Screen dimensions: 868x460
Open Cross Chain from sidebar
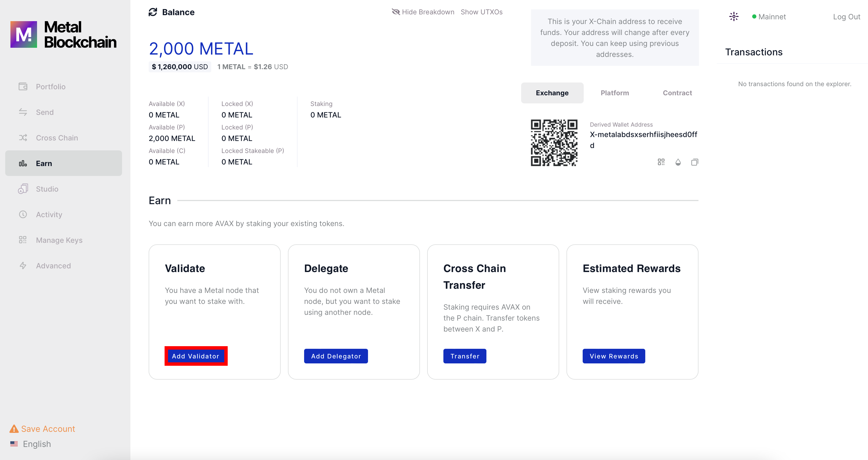[57, 138]
